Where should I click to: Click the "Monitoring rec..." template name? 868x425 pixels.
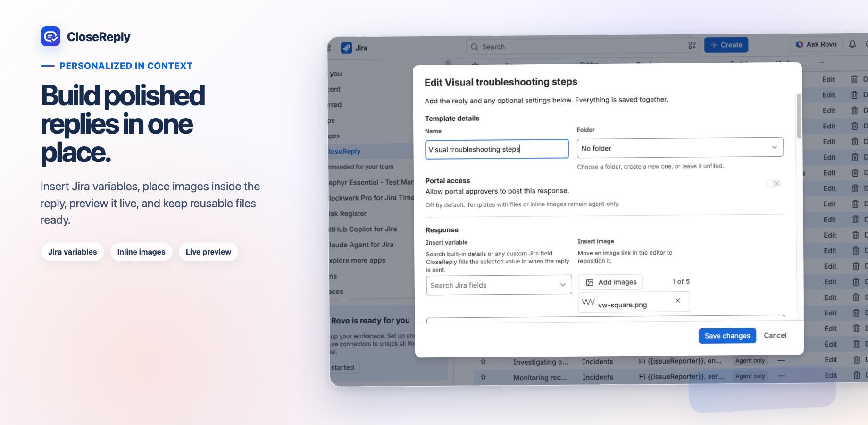click(540, 378)
